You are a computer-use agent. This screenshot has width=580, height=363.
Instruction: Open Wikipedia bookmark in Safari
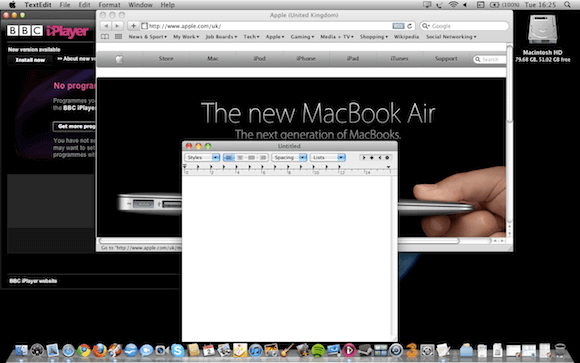coord(406,37)
